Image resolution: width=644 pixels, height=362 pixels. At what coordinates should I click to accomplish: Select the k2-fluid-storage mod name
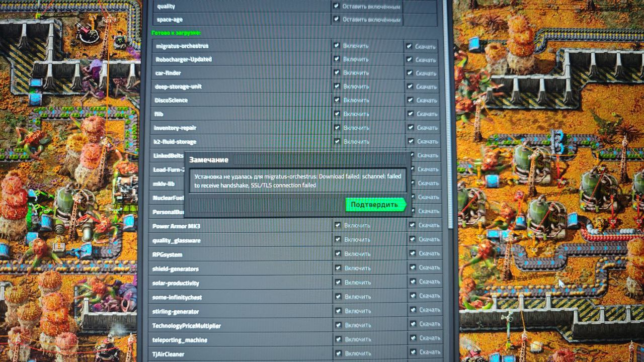tap(175, 142)
